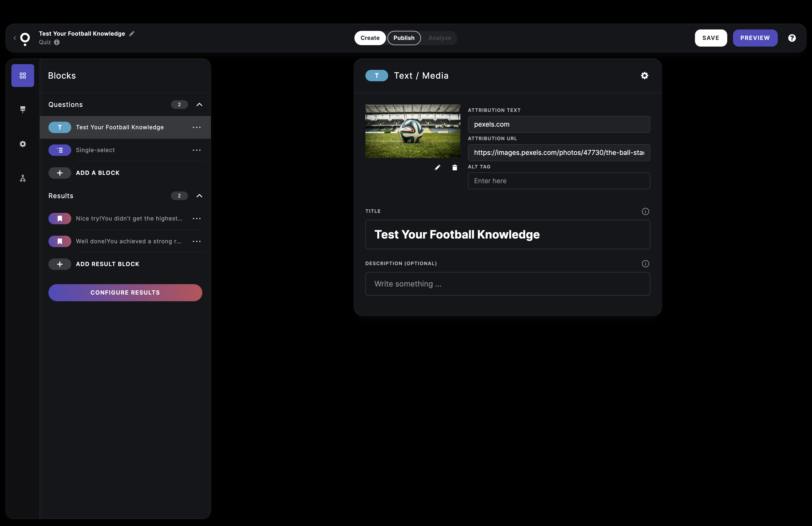This screenshot has width=812, height=526.
Task: Click the Configure Results button
Action: (x=125, y=292)
